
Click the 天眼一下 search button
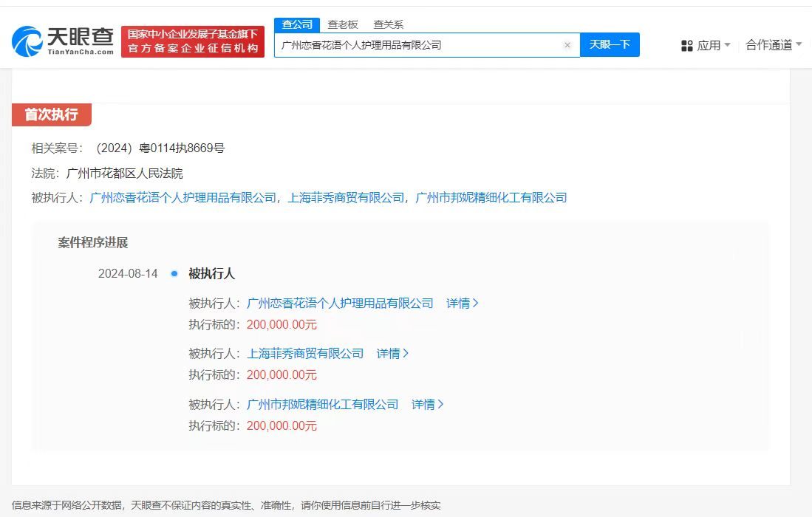[x=610, y=45]
